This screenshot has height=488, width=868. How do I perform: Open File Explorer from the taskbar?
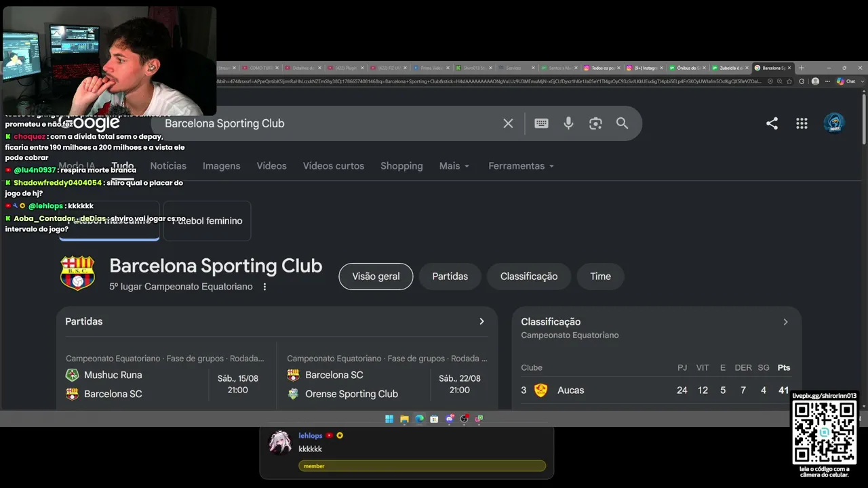404,419
